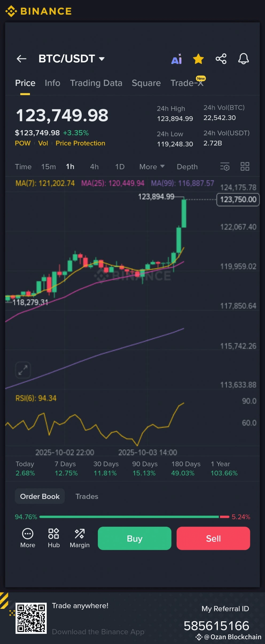Tap the share icon
The width and height of the screenshot is (265, 644).
[221, 59]
